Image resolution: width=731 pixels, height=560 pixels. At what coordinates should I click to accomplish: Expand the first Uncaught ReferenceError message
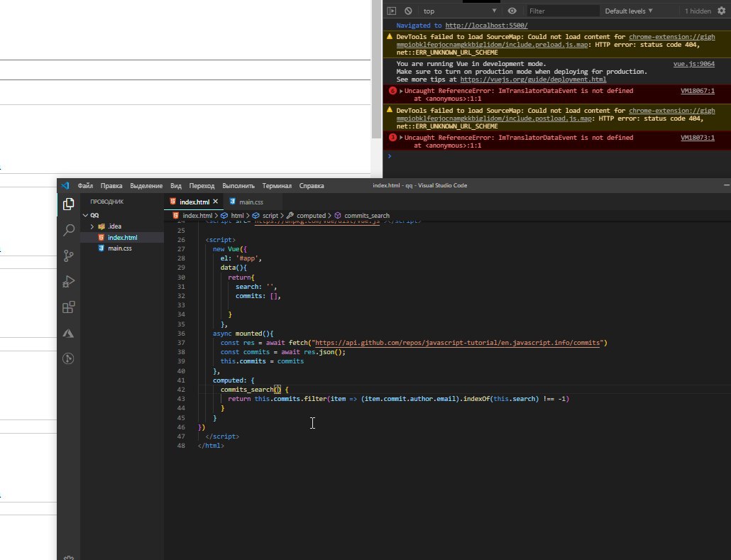[401, 91]
